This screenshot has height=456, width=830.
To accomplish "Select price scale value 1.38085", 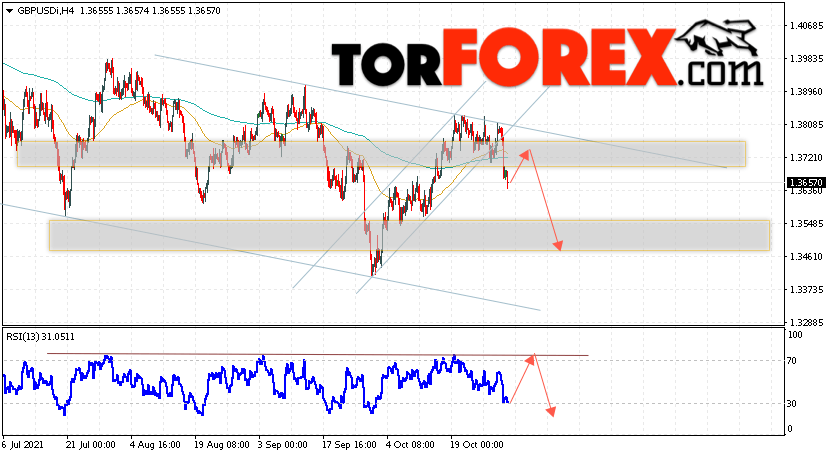I will coord(806,124).
